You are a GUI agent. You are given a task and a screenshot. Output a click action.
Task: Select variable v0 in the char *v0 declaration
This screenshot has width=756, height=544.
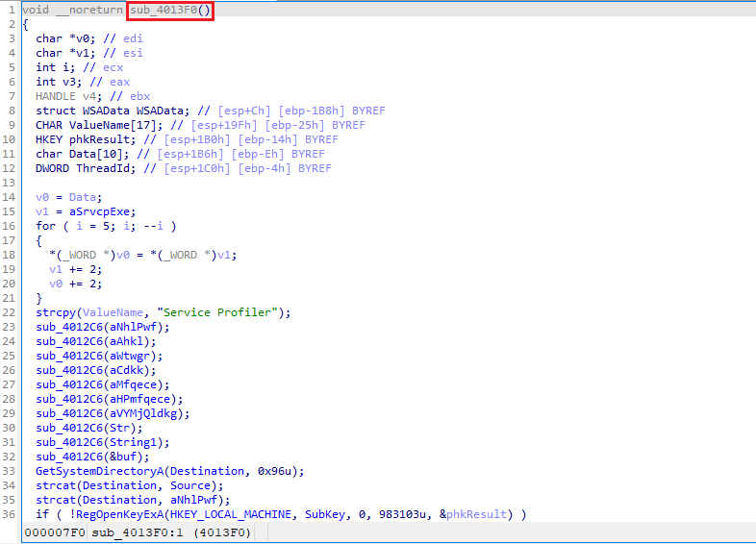(x=83, y=38)
